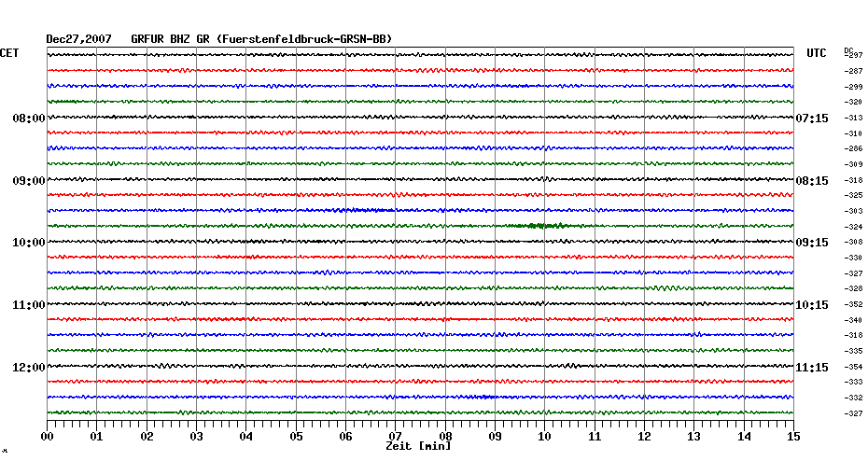Select the DC offset value -299
Screen dimensions: 868x461
click(854, 87)
